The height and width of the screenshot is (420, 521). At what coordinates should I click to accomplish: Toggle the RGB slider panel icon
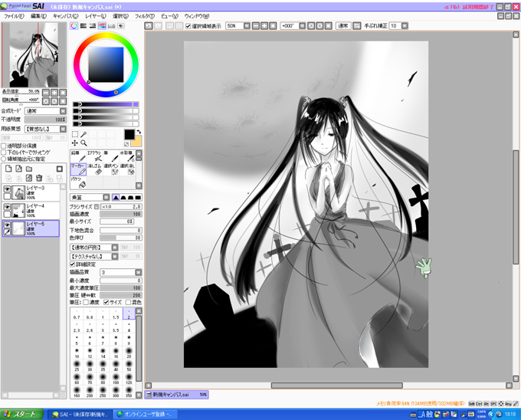click(84, 25)
